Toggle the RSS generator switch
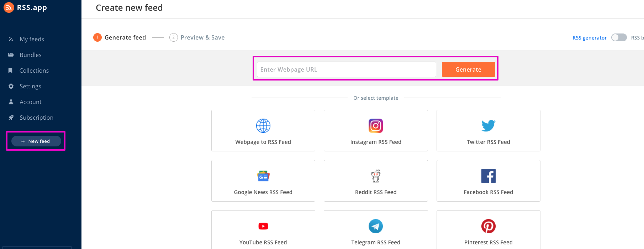644x249 pixels. (x=619, y=37)
